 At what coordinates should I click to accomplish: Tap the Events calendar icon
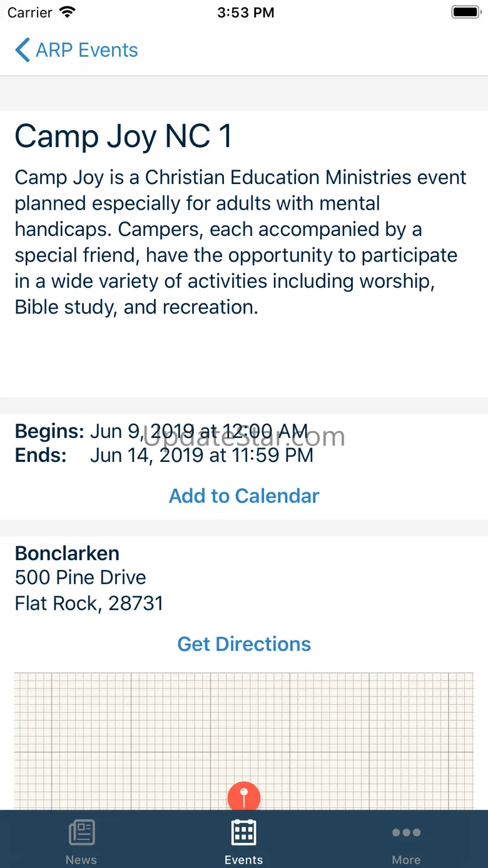pos(243,832)
